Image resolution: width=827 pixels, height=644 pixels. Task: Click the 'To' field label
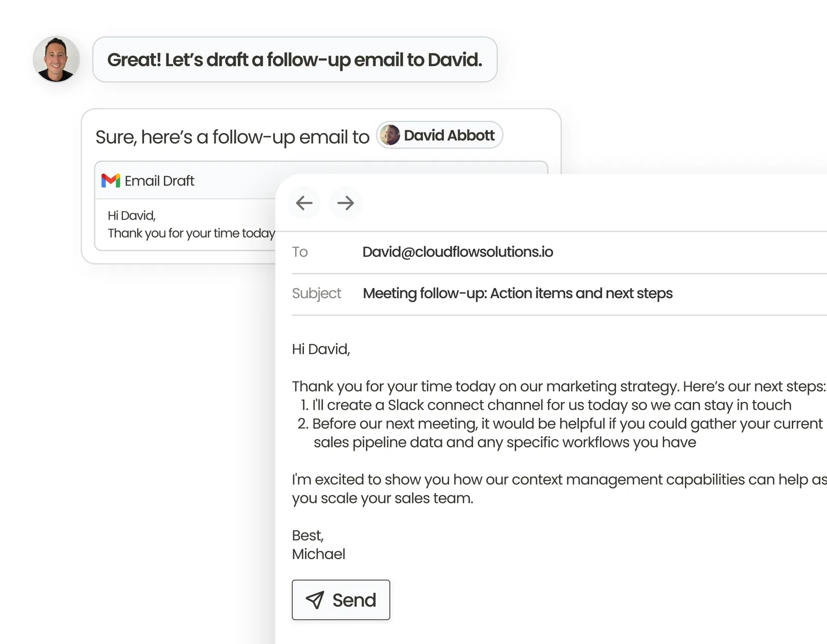click(300, 252)
